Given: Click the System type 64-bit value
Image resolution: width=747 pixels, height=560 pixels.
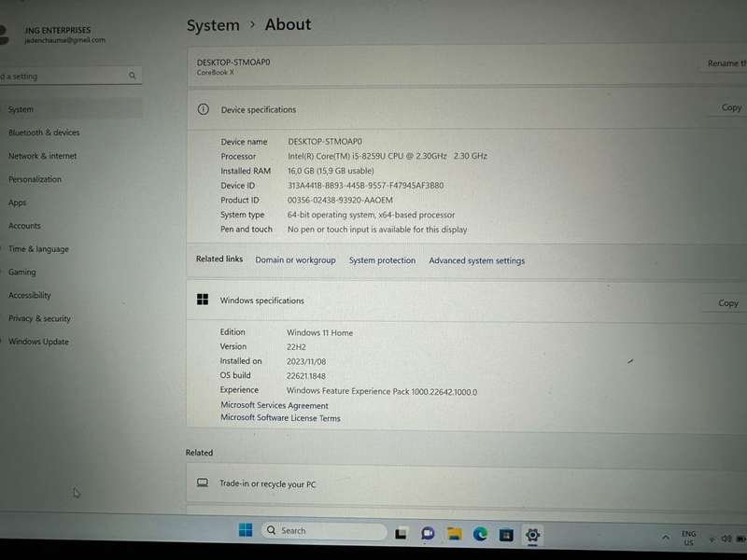Looking at the screenshot, I should pyautogui.click(x=371, y=215).
